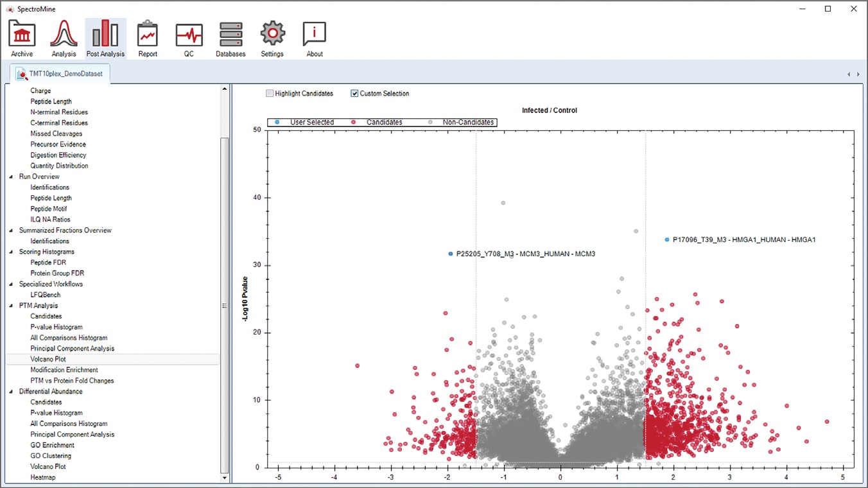Image resolution: width=868 pixels, height=488 pixels.
Task: Open ILQ NA Ratios item
Action: point(51,220)
